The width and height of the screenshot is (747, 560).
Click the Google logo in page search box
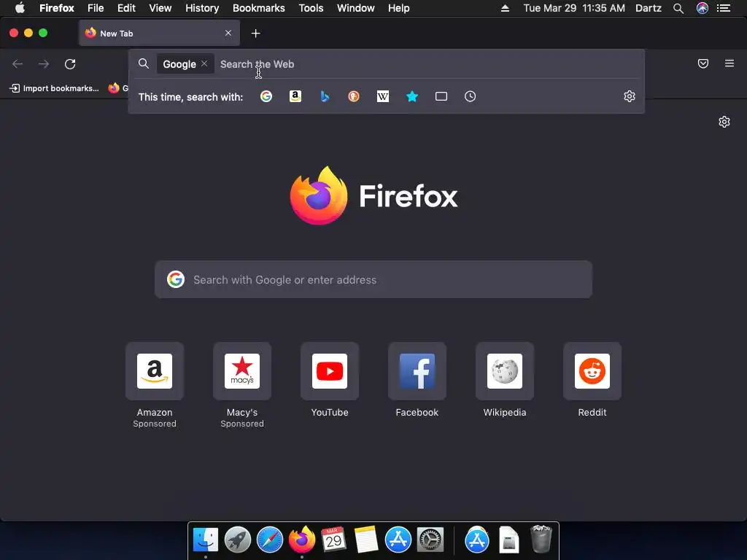(x=176, y=279)
